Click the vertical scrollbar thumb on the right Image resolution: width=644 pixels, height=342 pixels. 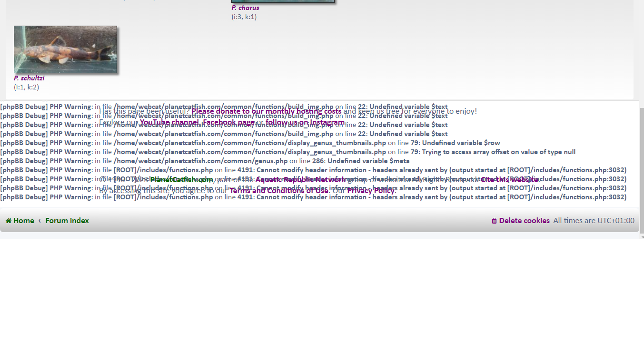(641, 170)
